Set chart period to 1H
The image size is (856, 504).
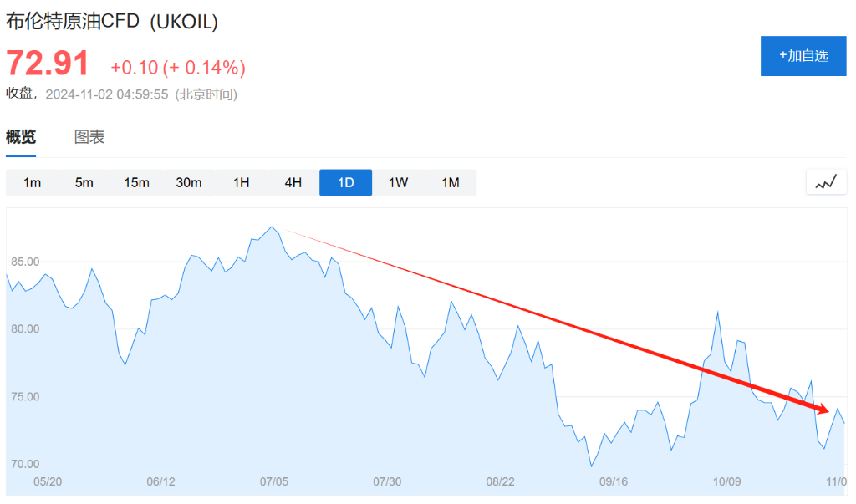(x=241, y=182)
